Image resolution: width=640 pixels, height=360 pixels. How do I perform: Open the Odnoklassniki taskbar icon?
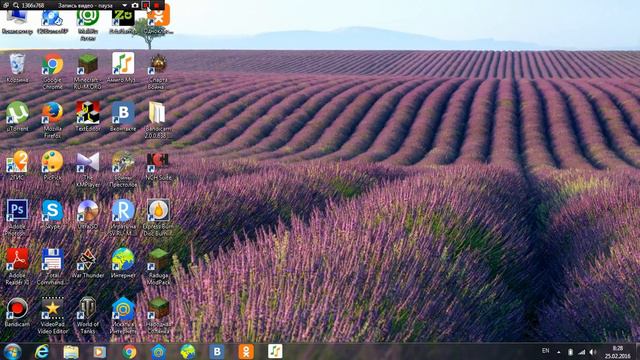[246, 351]
